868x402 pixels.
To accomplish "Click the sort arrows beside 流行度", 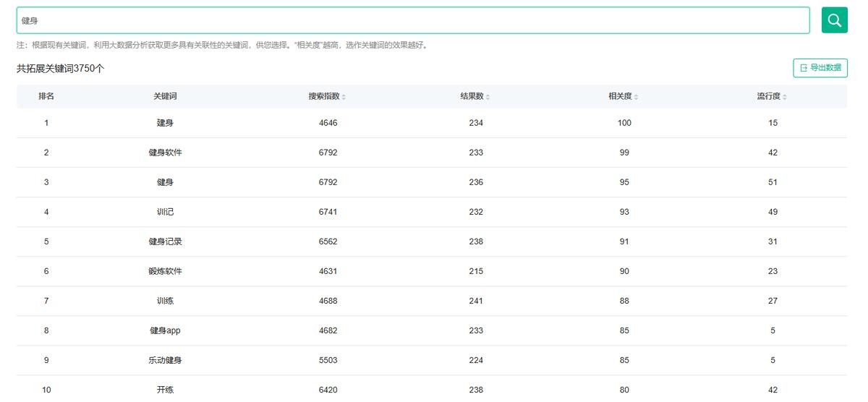I will tap(784, 97).
